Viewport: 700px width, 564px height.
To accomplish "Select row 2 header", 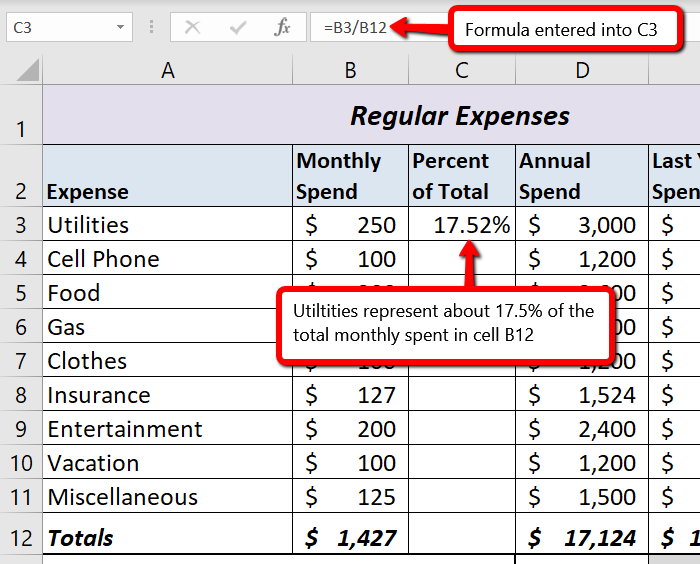I will [x=21, y=175].
